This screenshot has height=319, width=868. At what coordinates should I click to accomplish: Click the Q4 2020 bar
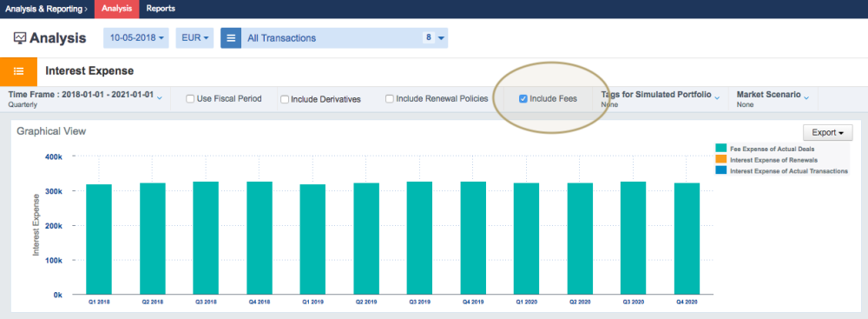pyautogui.click(x=687, y=238)
